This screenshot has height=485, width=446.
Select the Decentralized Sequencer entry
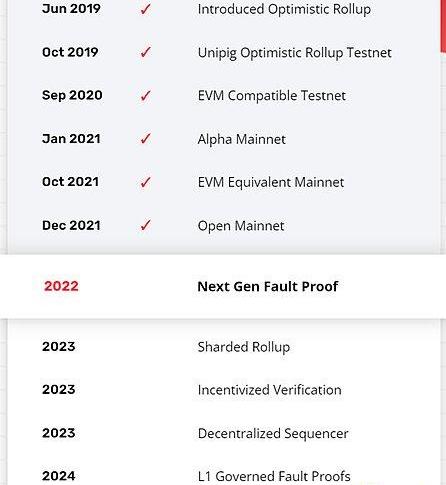[273, 433]
